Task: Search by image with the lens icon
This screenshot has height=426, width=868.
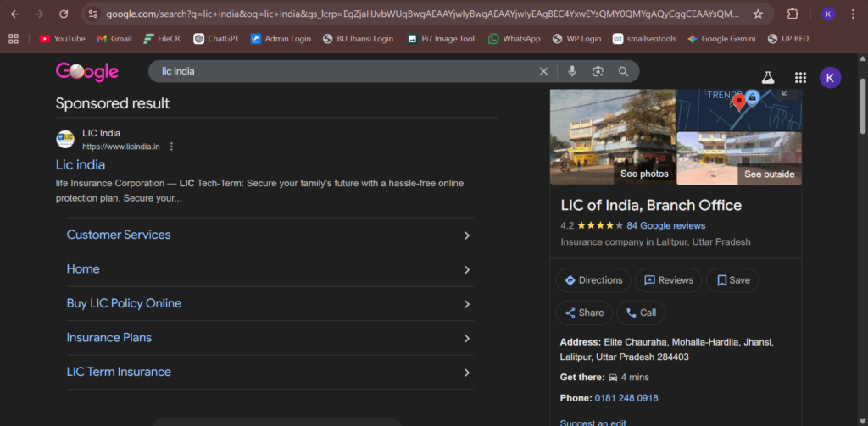Action: 598,71
